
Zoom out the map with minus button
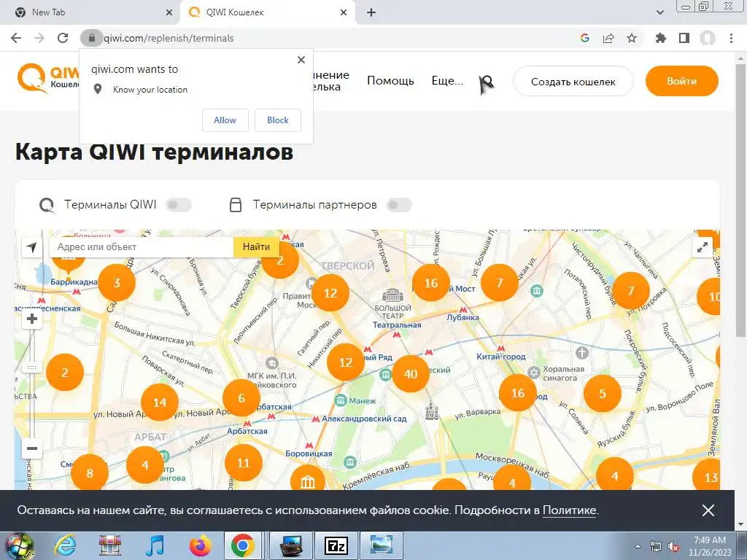point(32,448)
